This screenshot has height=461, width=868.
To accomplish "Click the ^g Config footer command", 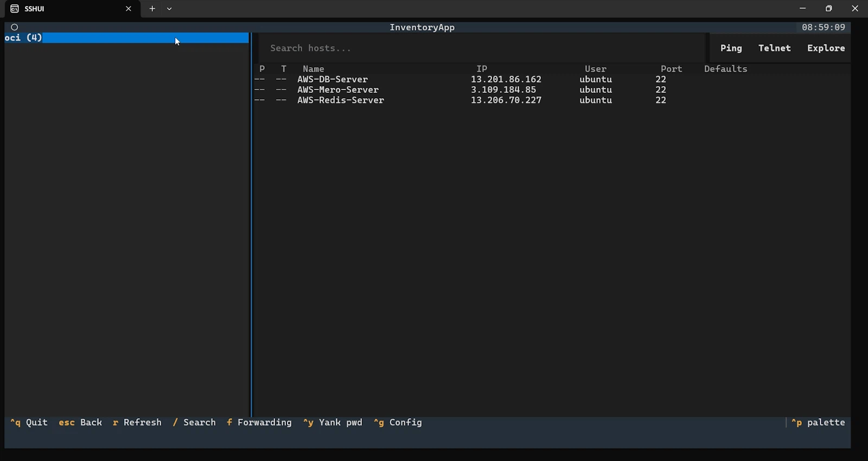I will point(398,422).
